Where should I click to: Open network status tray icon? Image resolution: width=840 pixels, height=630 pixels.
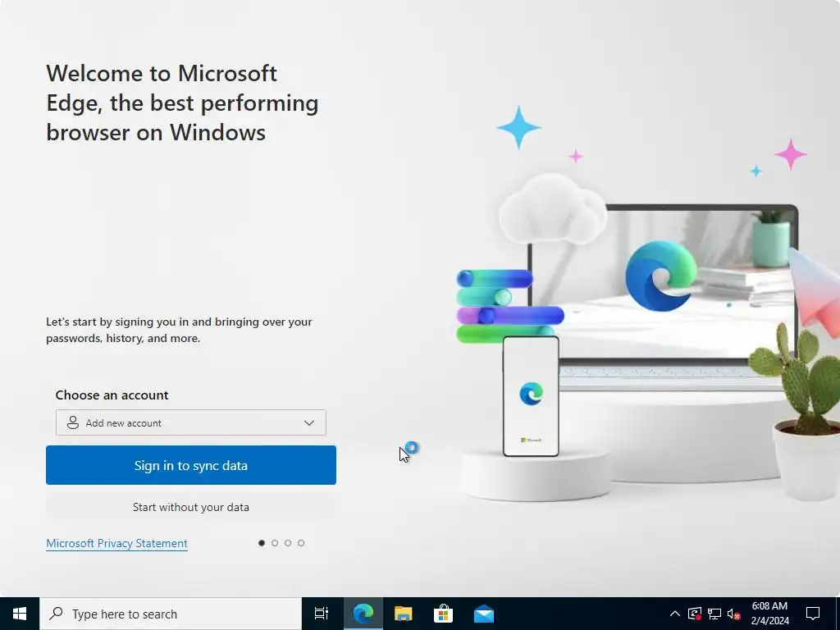(714, 614)
